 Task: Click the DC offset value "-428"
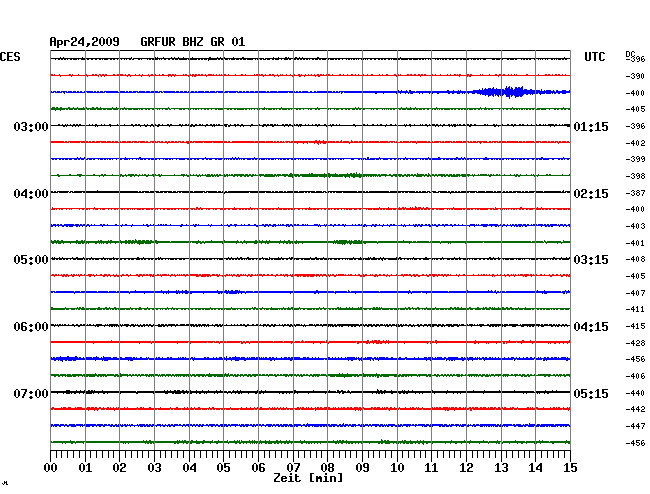point(635,343)
